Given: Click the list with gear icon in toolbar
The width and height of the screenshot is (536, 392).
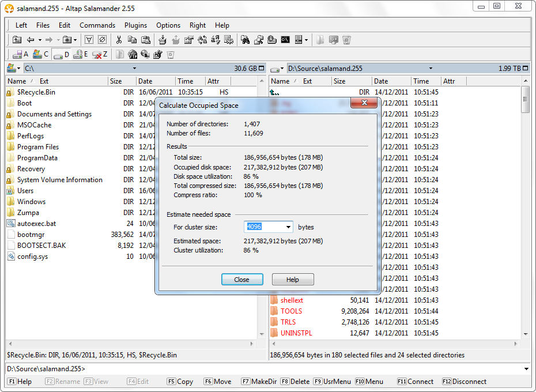Looking at the screenshot, I should (x=229, y=40).
